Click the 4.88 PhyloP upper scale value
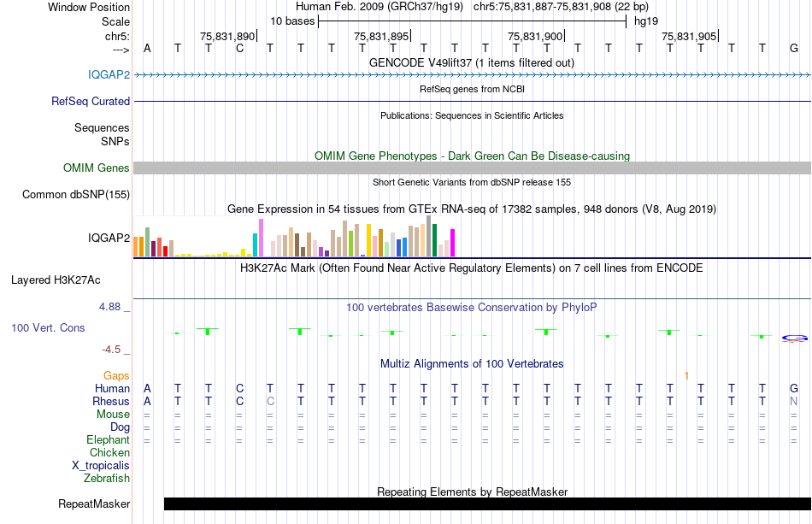The width and height of the screenshot is (812, 524). pyautogui.click(x=109, y=307)
